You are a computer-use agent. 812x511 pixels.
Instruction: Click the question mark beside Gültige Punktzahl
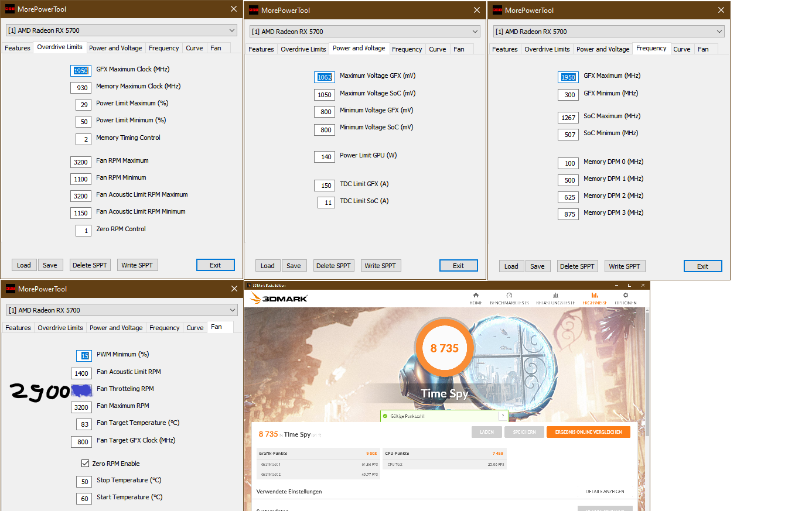tap(502, 416)
